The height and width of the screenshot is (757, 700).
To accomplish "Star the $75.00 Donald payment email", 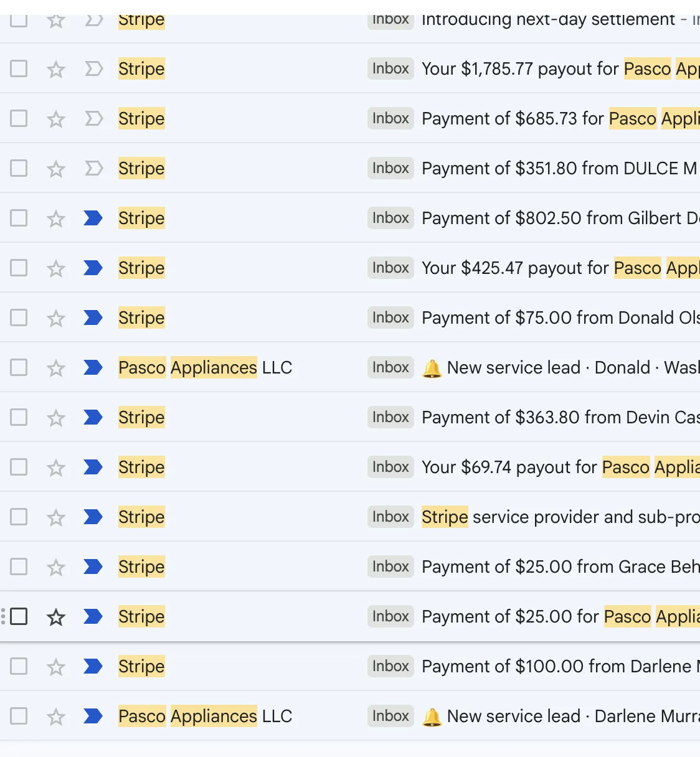I will [x=56, y=318].
